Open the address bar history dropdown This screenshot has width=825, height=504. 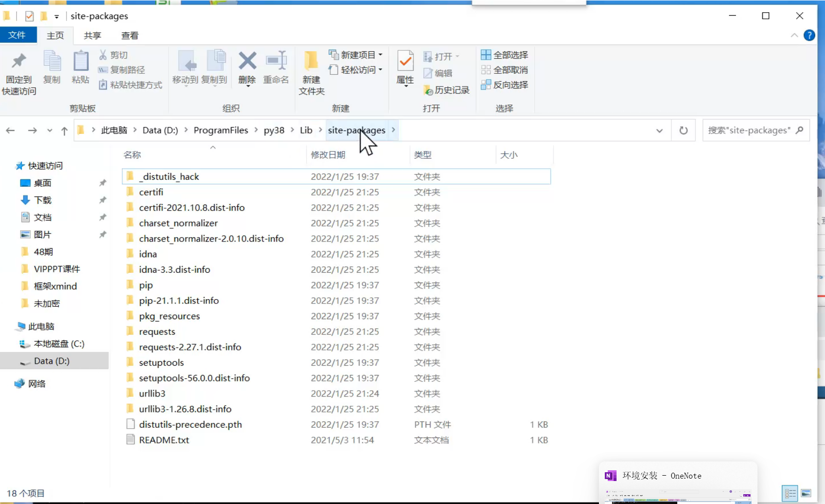(659, 131)
